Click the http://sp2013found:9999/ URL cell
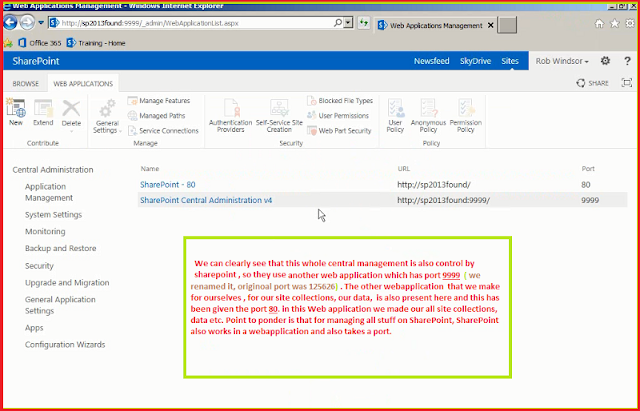This screenshot has width=640, height=411. coord(443,200)
